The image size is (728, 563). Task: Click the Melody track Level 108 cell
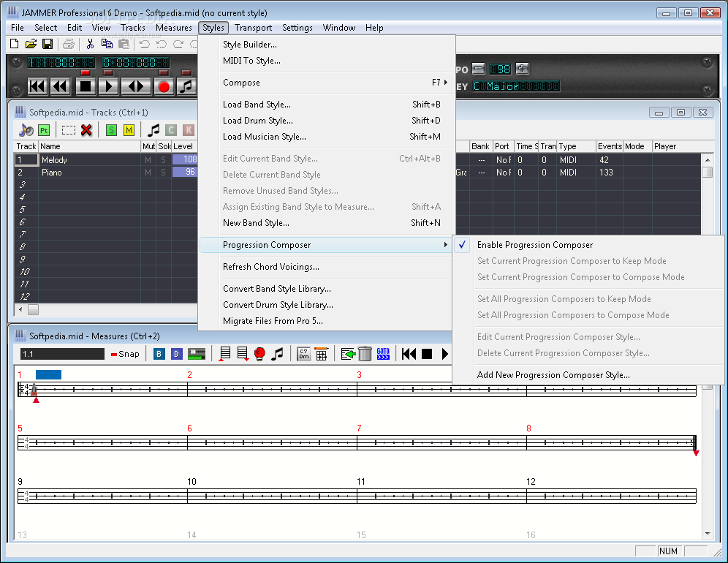(x=185, y=160)
